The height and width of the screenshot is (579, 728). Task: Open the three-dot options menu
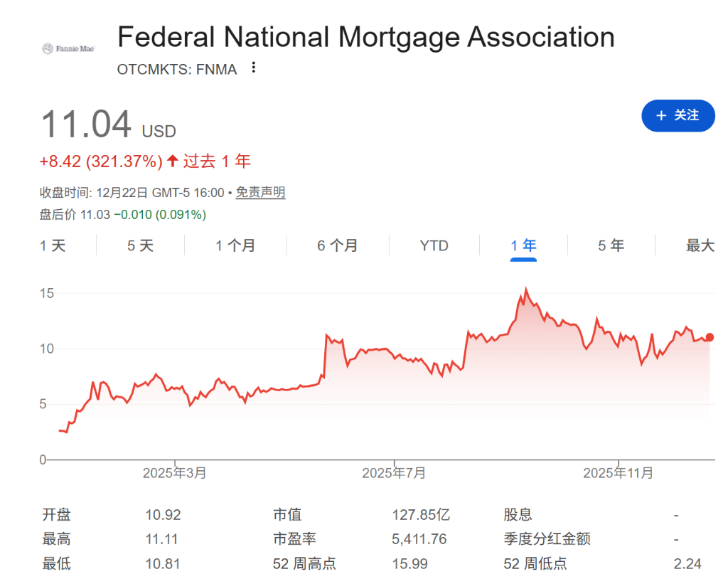tap(254, 67)
